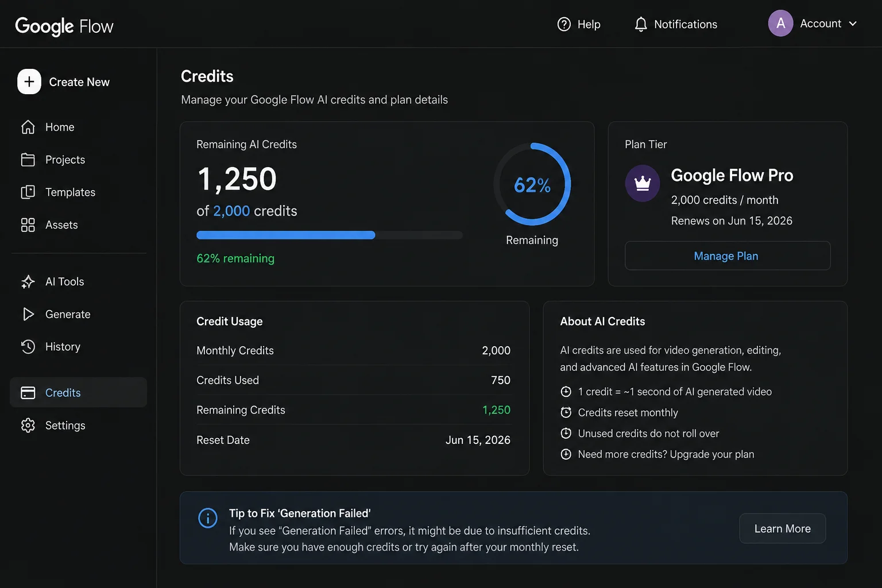Viewport: 882px width, 588px height.
Task: Click the Help question mark icon
Action: tap(564, 24)
